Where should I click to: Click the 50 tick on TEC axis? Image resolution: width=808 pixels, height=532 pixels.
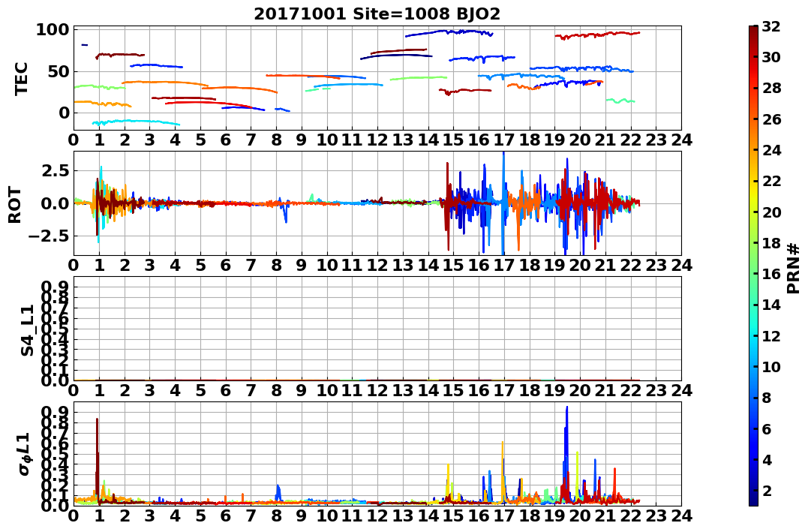pyautogui.click(x=58, y=71)
